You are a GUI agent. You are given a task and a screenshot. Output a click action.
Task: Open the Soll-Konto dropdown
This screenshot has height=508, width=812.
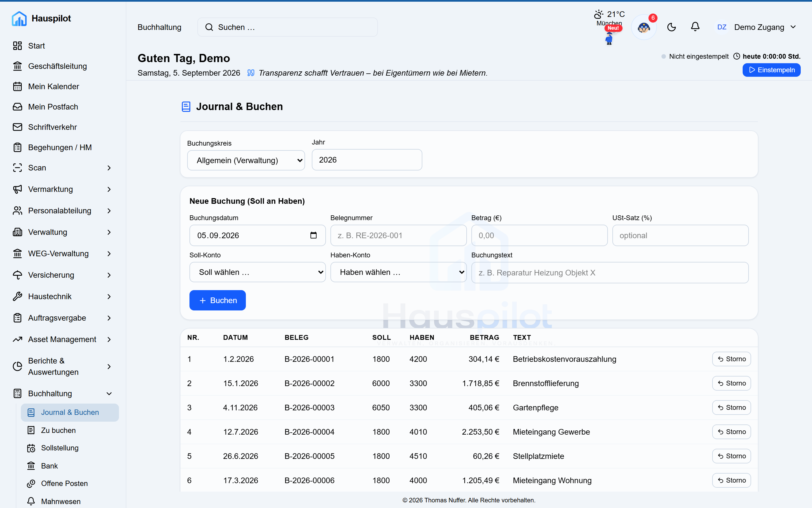[x=257, y=272]
